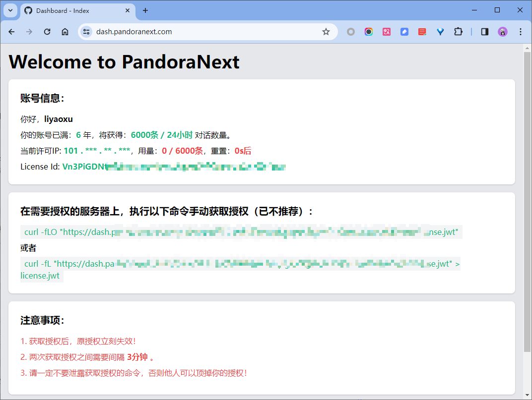
Task: Open the Extensions puzzle piece menu
Action: 458,32
